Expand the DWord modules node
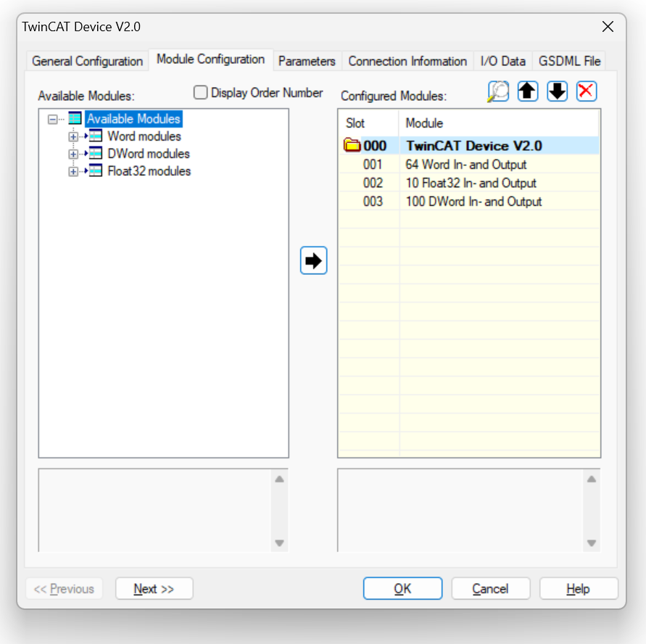Viewport: 646px width, 644px height. [x=73, y=154]
